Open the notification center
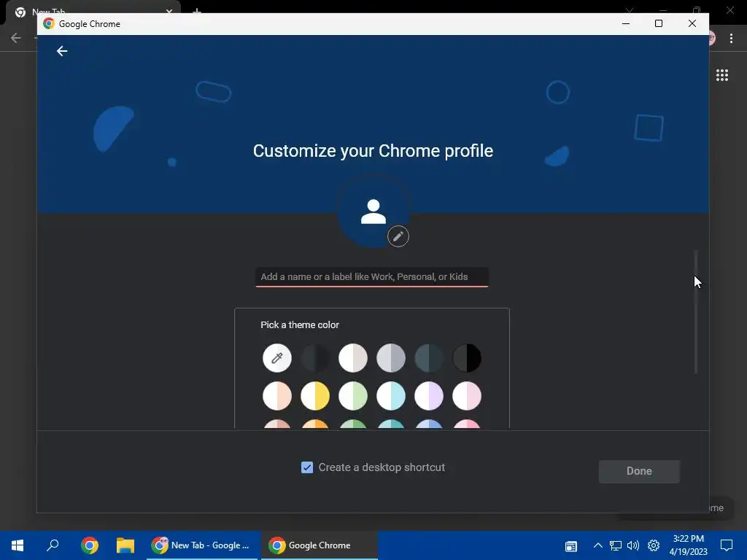The width and height of the screenshot is (747, 560). pos(727,545)
